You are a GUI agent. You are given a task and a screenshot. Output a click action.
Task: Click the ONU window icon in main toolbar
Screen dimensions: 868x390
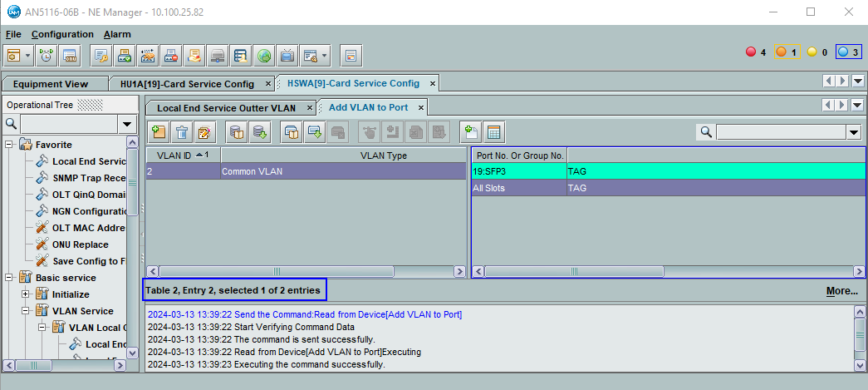70,56
